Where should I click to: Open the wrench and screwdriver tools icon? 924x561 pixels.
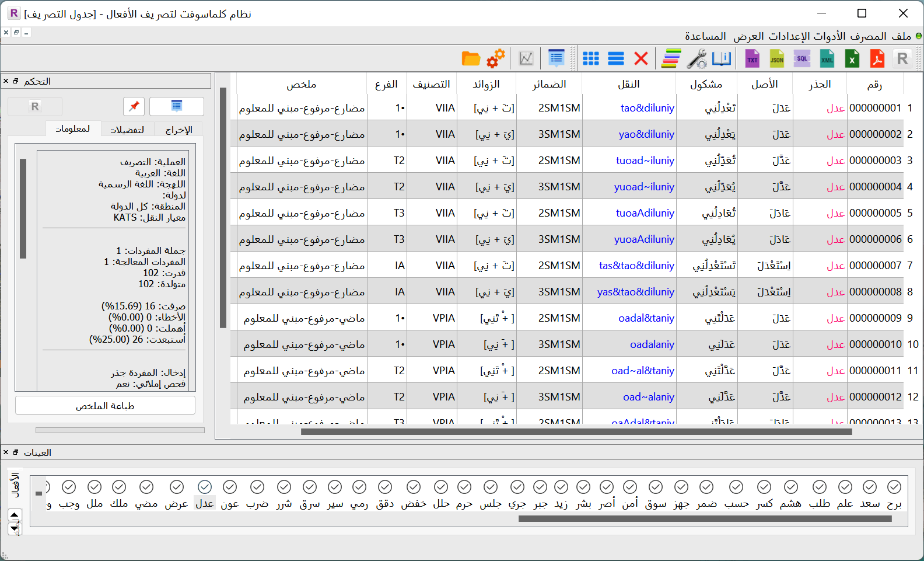(696, 58)
